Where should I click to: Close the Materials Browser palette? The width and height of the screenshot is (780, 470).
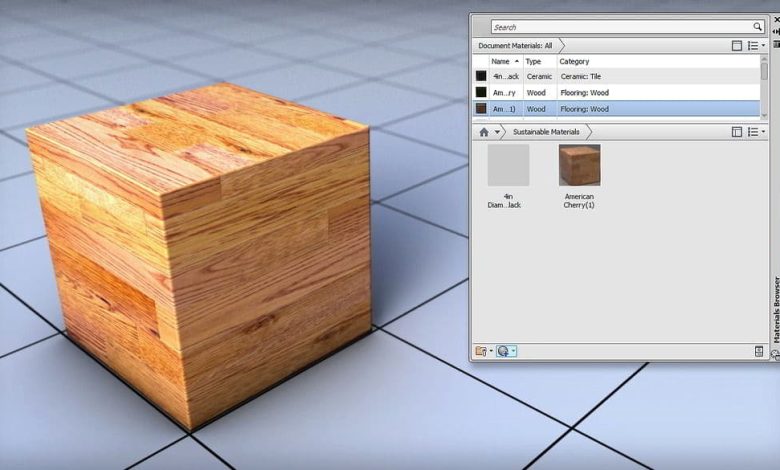coord(777,19)
